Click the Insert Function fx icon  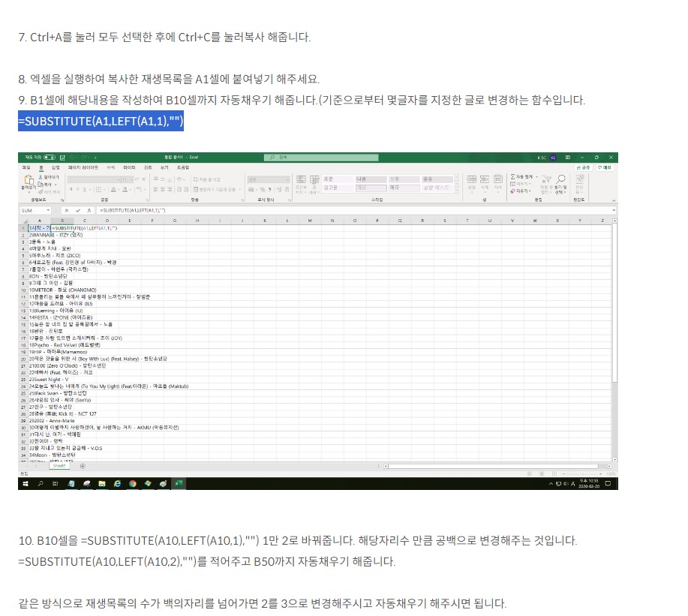(89, 211)
